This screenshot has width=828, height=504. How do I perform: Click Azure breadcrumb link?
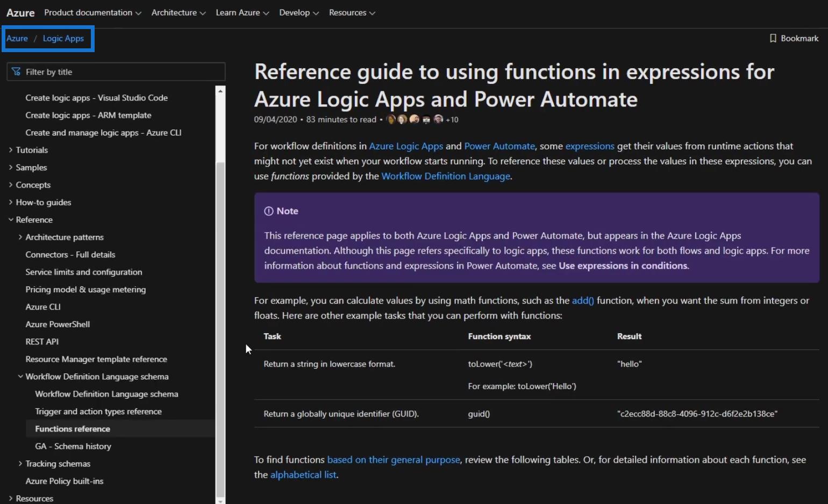[17, 38]
